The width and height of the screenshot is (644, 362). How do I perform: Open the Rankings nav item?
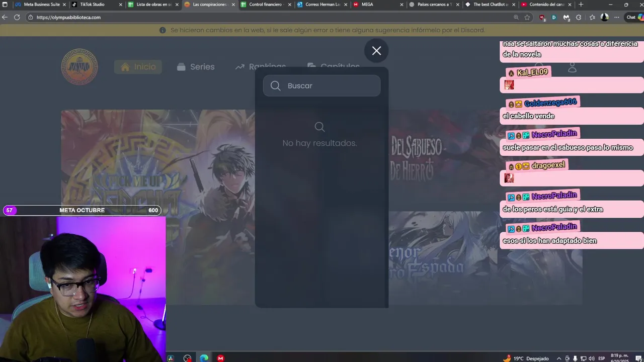pyautogui.click(x=261, y=67)
